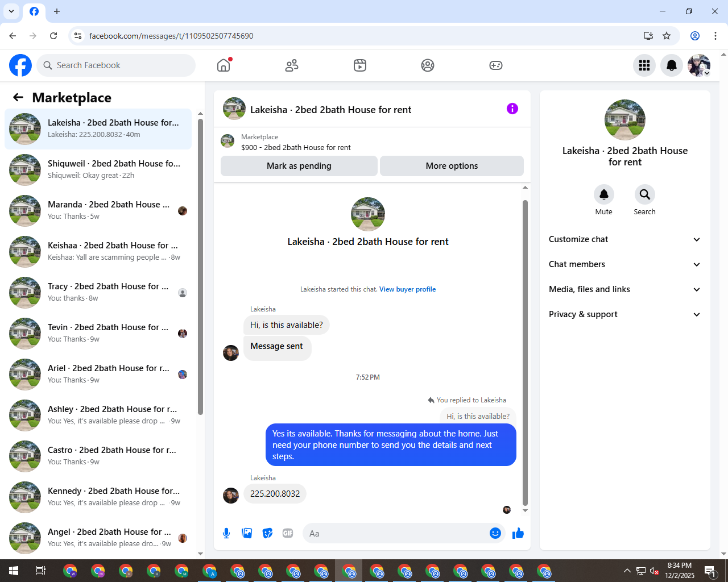The width and height of the screenshot is (728, 582).
Task: Open the notifications bell in header
Action: point(672,65)
